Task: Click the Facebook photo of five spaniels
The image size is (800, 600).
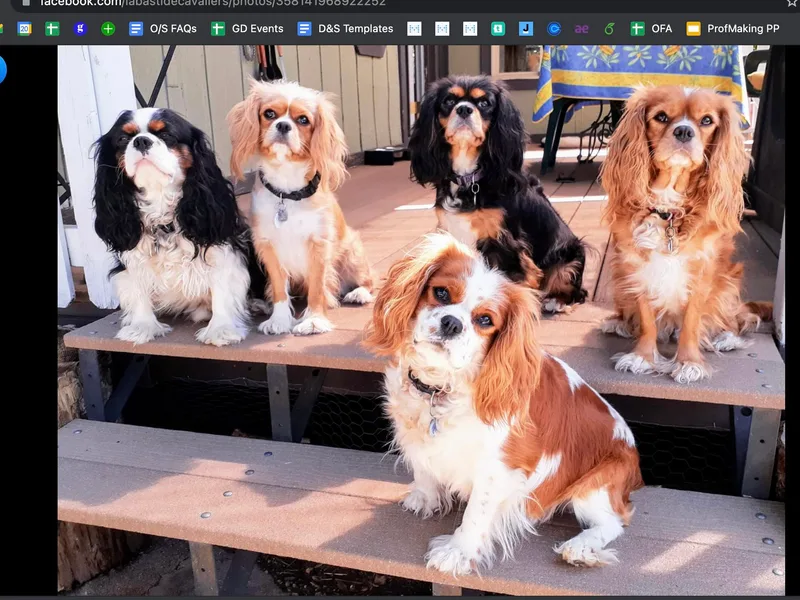Action: click(x=421, y=320)
